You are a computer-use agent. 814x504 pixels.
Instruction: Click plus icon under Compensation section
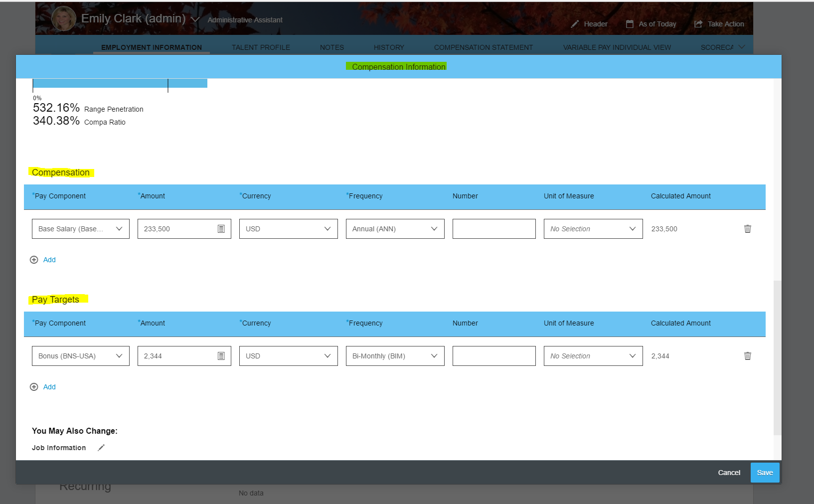click(34, 260)
